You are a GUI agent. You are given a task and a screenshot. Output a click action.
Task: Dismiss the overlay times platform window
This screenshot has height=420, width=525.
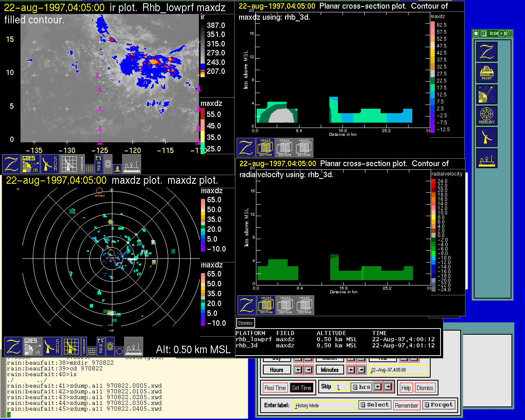click(245, 323)
